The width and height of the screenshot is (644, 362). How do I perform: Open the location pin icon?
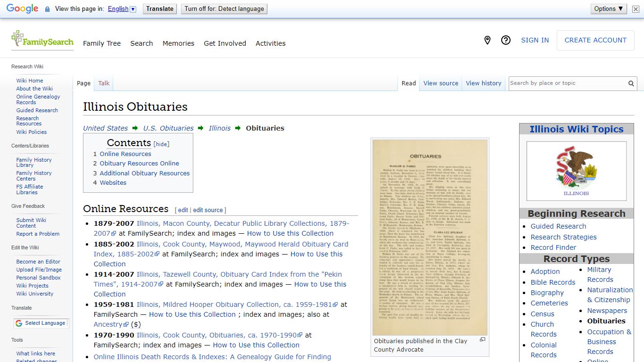[487, 41]
